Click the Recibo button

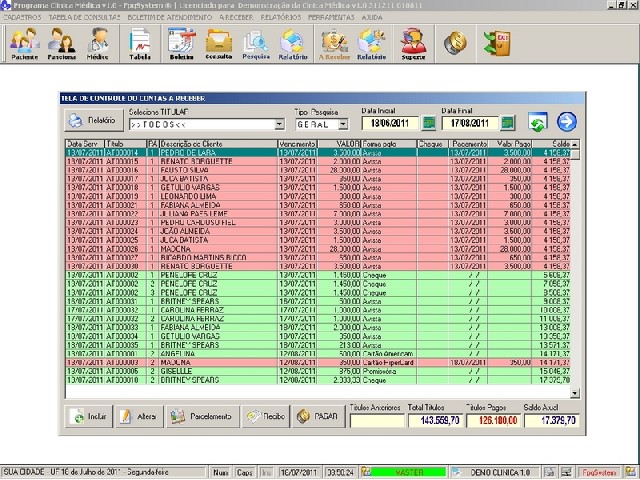click(265, 416)
